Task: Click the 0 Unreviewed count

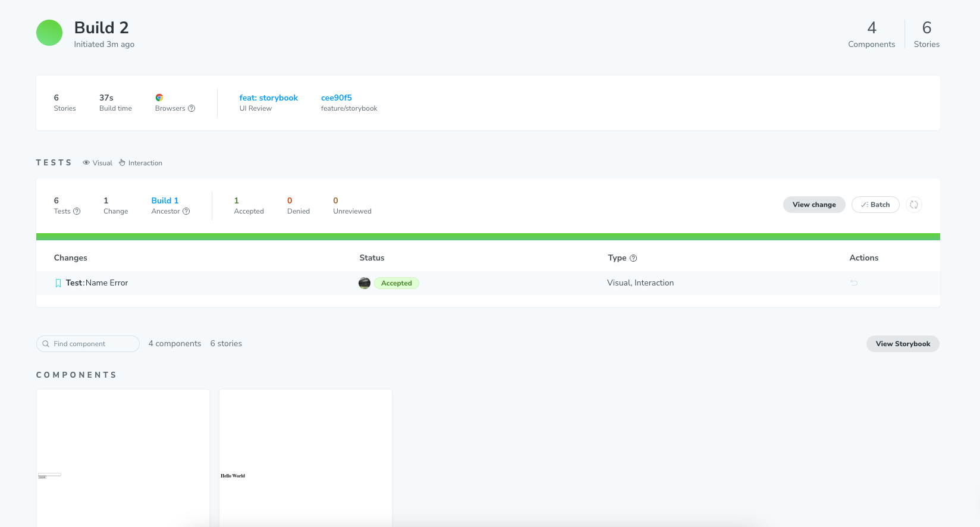Action: pos(352,205)
